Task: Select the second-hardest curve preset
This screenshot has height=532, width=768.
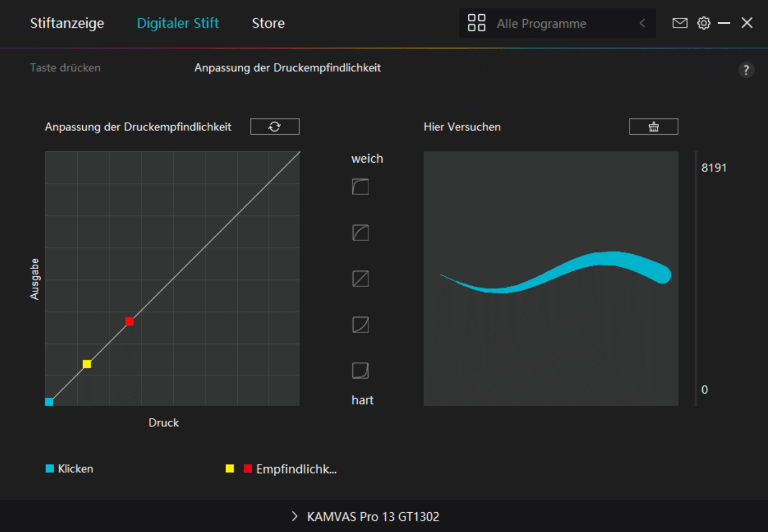Action: (360, 325)
